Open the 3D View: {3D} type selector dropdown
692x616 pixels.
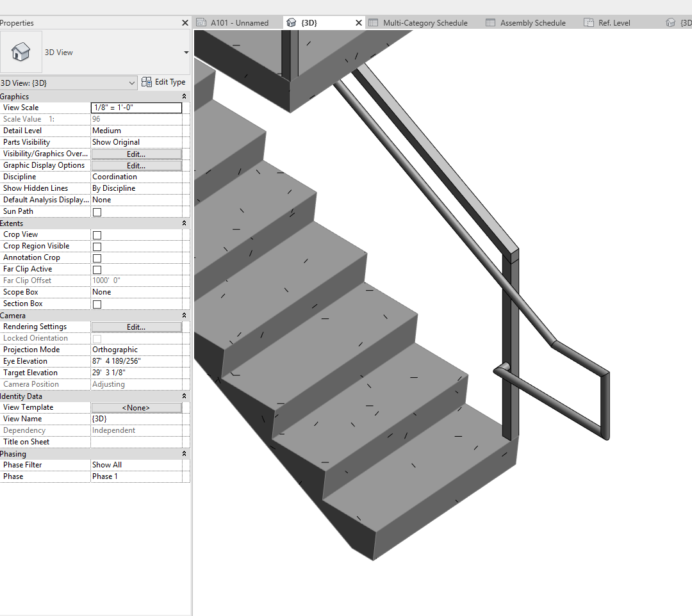(x=133, y=82)
